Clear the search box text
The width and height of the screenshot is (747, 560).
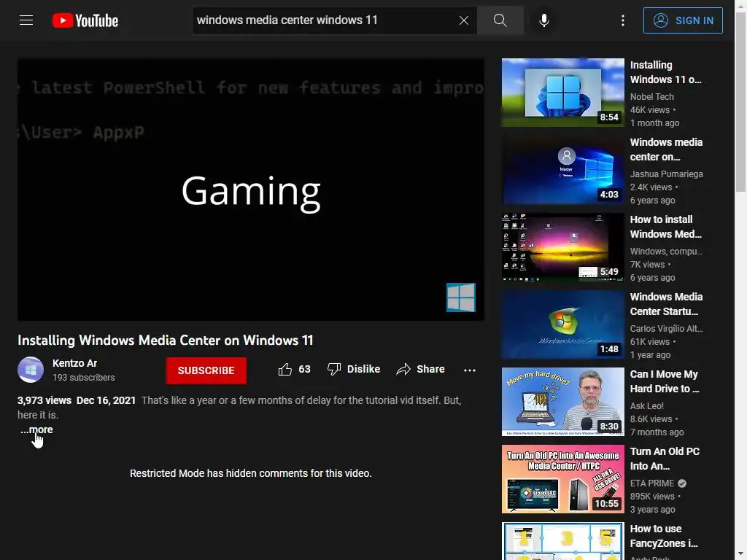(463, 20)
